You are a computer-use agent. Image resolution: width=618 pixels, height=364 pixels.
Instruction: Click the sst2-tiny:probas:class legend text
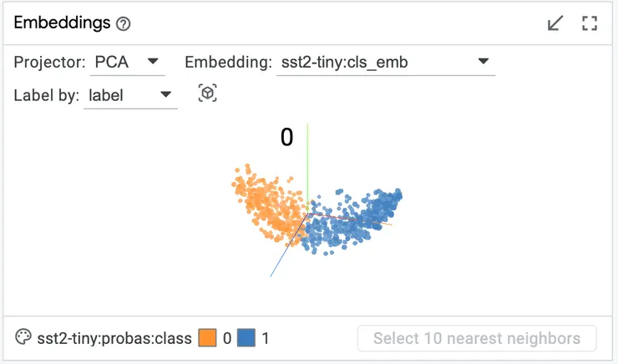(114, 338)
